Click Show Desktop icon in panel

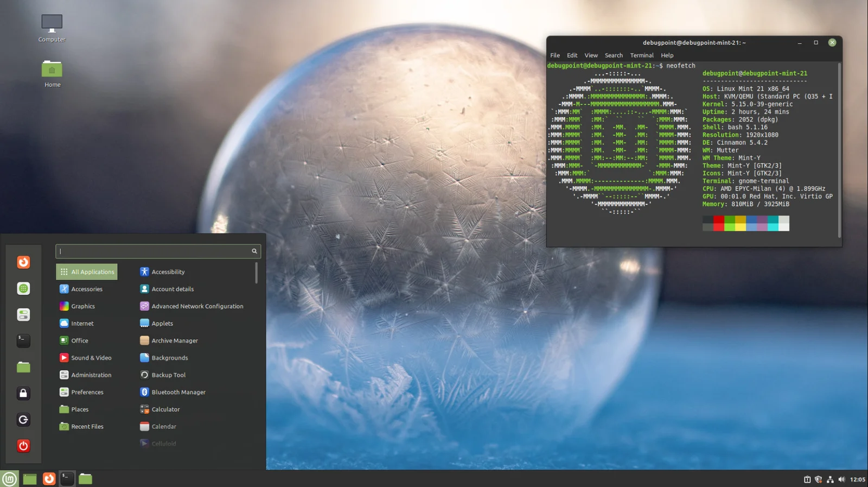(30, 479)
